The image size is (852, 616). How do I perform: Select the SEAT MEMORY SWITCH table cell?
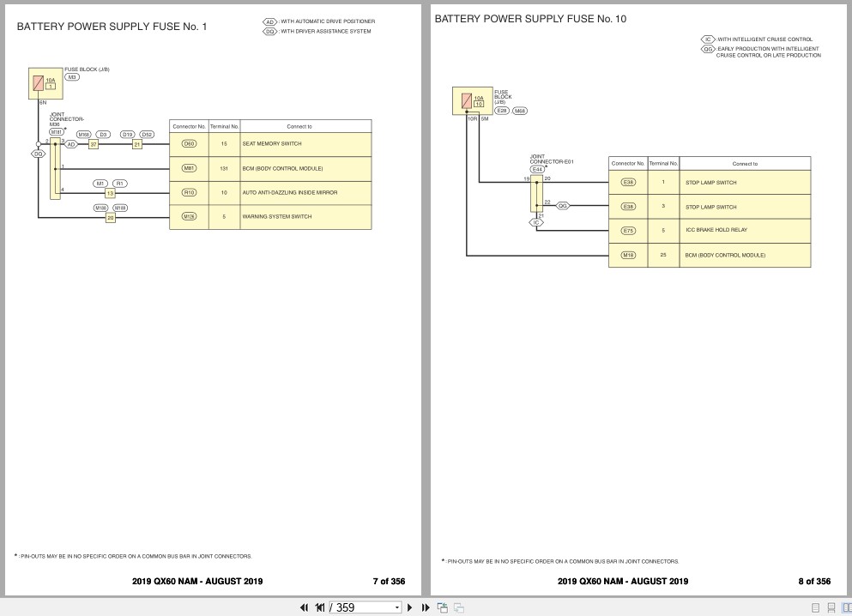(306, 144)
